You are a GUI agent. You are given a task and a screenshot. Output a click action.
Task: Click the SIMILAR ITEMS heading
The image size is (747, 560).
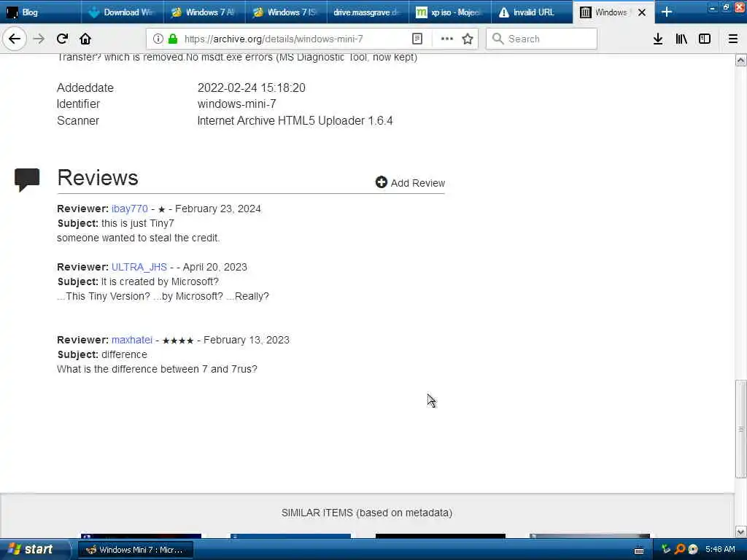(367, 513)
